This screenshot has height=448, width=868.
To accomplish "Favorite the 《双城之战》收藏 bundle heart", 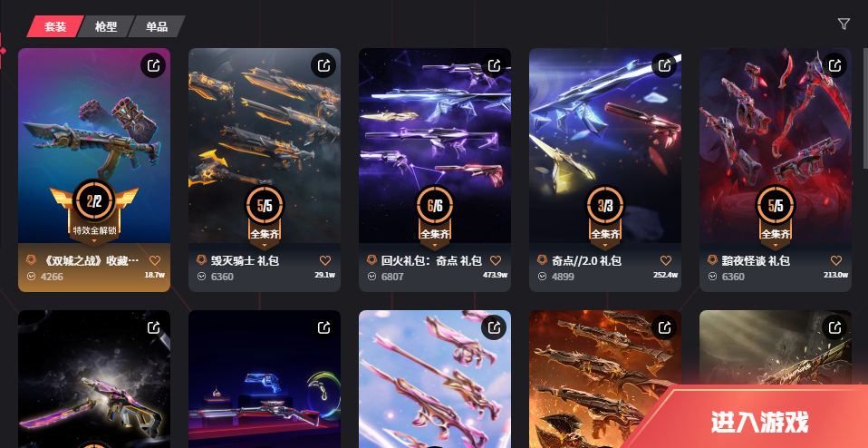I will [x=155, y=260].
